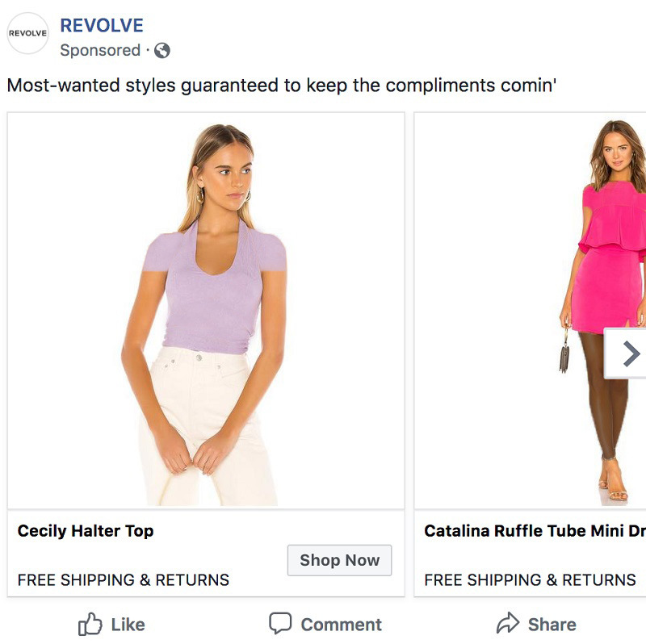Open the Cecily Halter Top product photo
646x644 pixels.
(x=206, y=311)
